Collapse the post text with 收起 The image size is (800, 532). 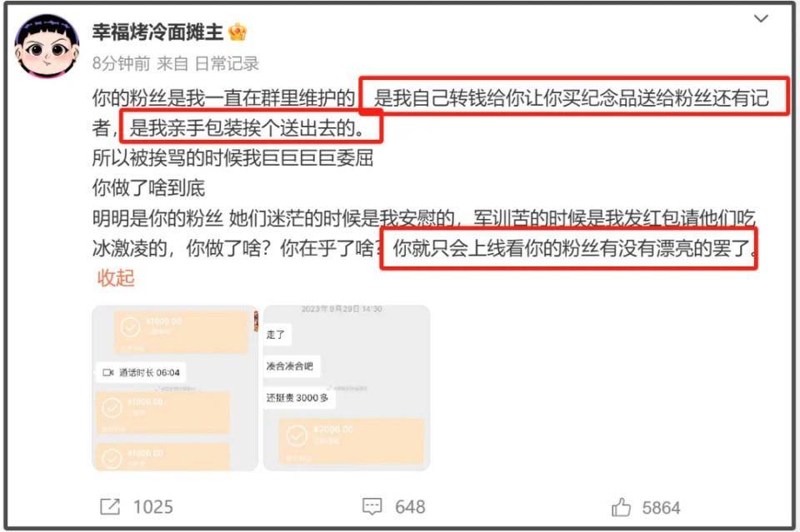(x=116, y=278)
